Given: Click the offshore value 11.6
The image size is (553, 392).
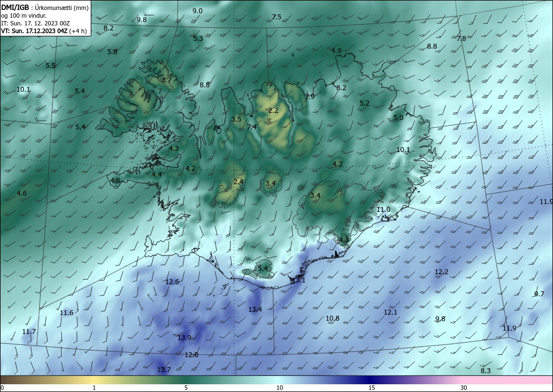Looking at the screenshot, I should pyautogui.click(x=66, y=313).
